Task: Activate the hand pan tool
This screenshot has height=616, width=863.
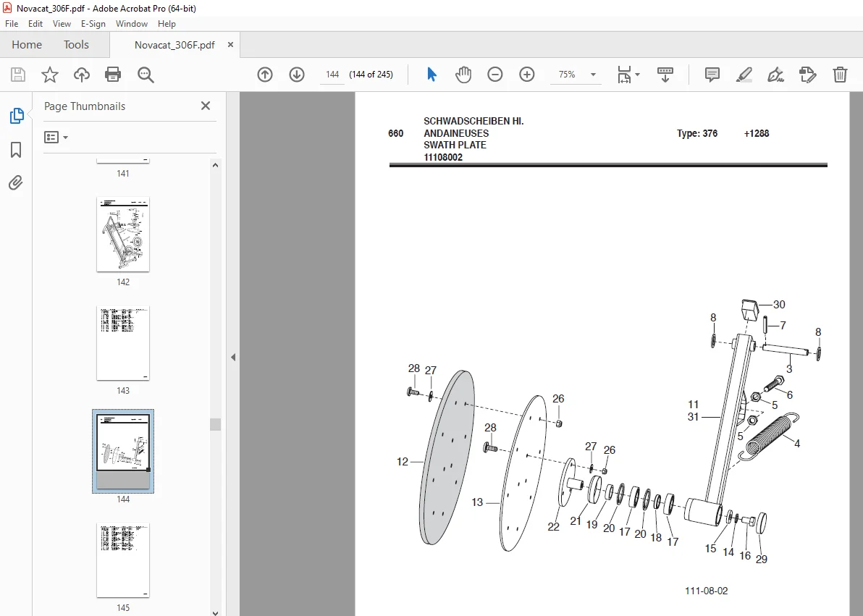Action: tap(463, 75)
